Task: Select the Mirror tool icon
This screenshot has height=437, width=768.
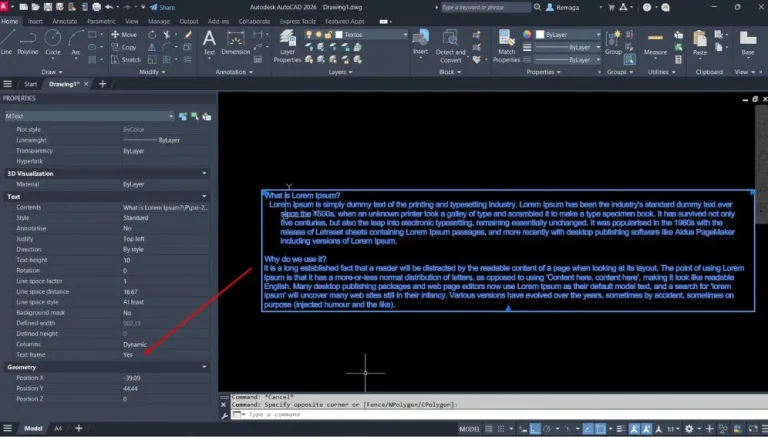Action: tap(152, 47)
